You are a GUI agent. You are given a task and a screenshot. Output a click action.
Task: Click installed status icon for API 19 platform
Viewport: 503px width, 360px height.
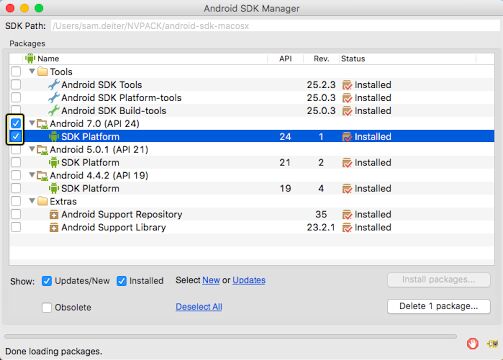click(347, 189)
